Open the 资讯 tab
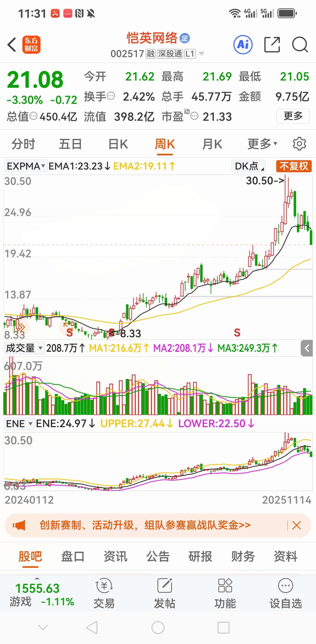This screenshot has width=316, height=644. pos(115,556)
